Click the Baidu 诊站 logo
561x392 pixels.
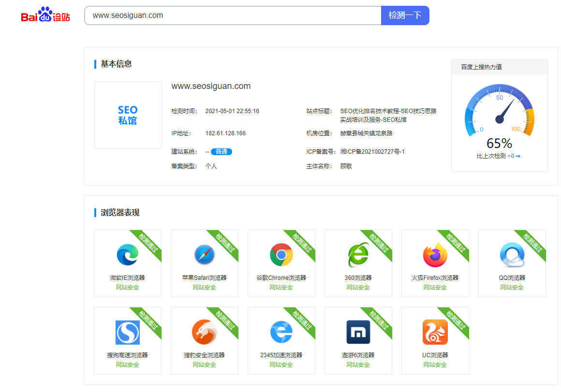[45, 15]
